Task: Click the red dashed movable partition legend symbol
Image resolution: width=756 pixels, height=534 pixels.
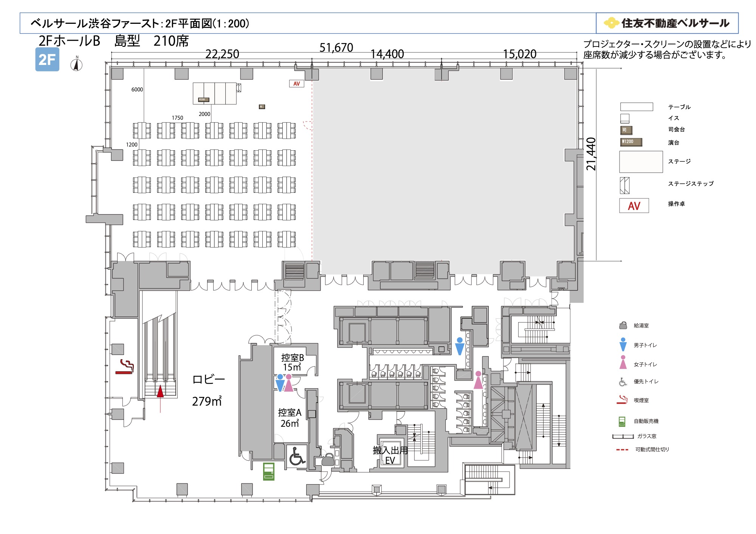Action: point(622,450)
